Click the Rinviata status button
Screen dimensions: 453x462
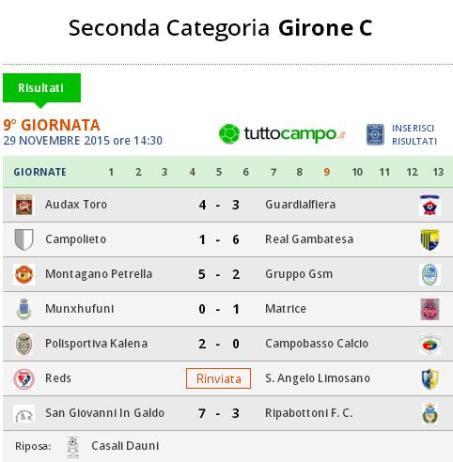(x=218, y=379)
